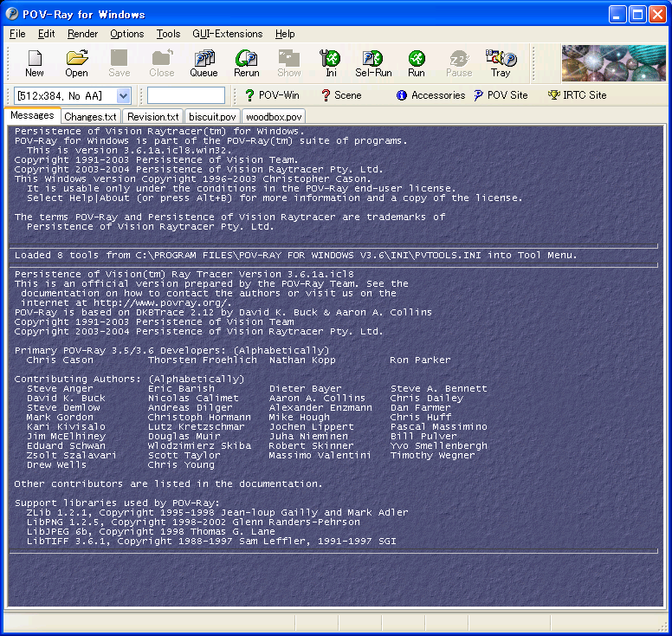Expand the resolution preset dropdown arrow
This screenshot has width=672, height=636.
pyautogui.click(x=124, y=95)
